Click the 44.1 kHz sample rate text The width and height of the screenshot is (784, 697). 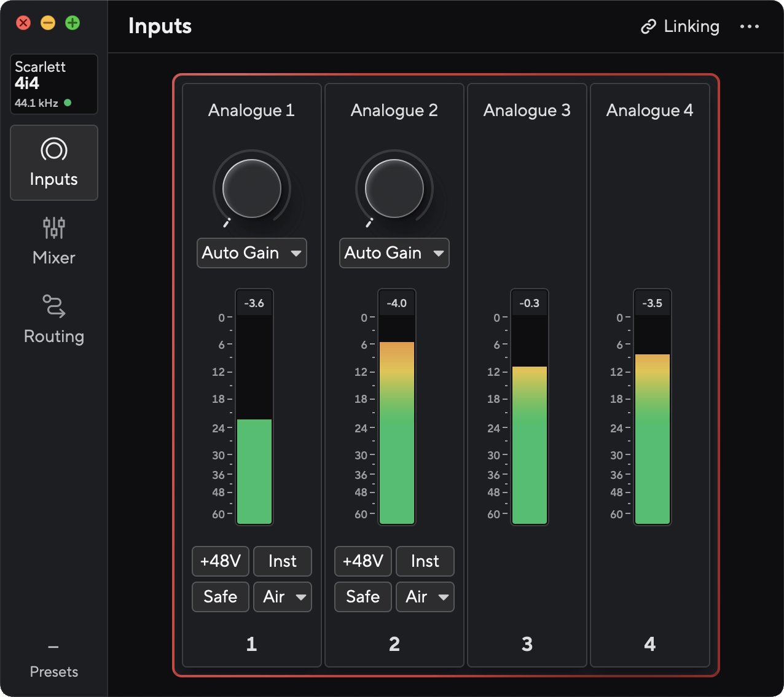36,103
